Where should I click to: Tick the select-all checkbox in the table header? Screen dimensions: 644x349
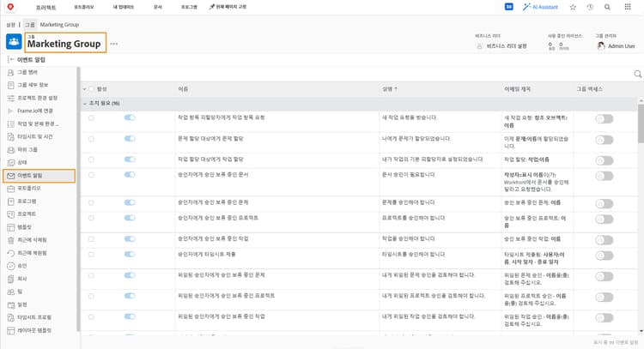click(91, 89)
